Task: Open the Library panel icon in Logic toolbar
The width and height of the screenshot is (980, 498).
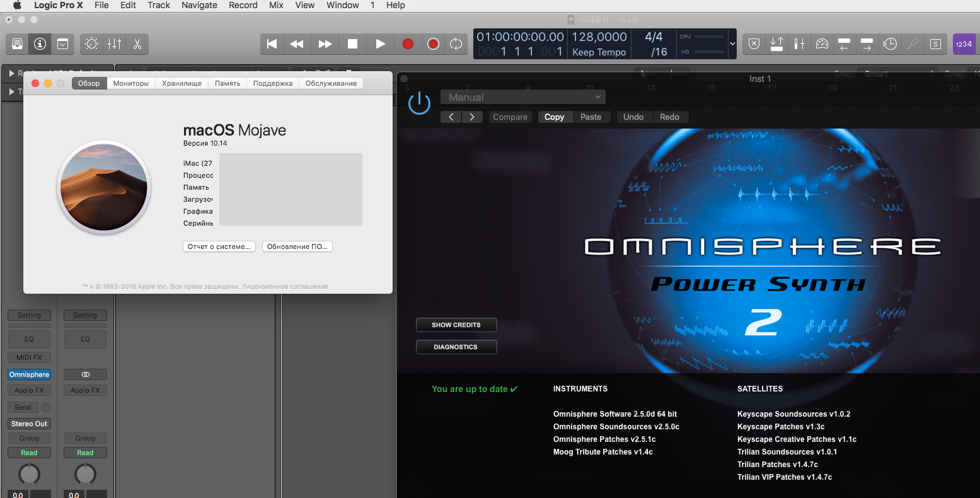Action: tap(18, 44)
